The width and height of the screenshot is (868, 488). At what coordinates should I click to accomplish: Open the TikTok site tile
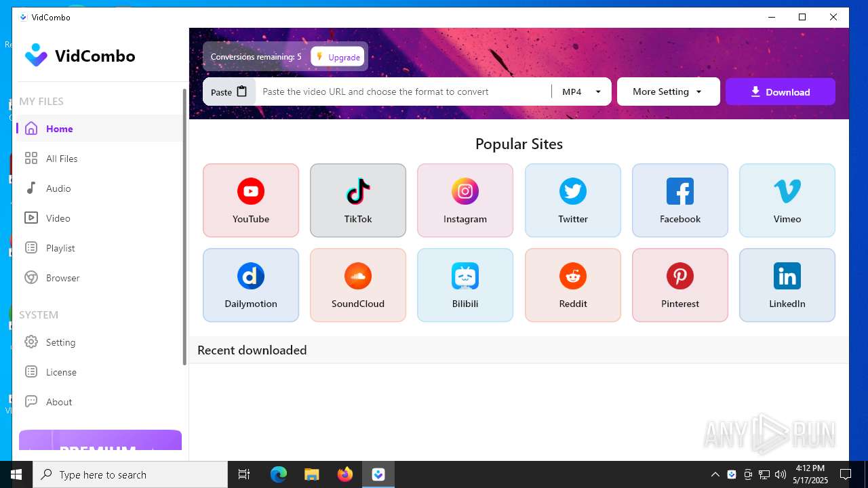(x=358, y=200)
